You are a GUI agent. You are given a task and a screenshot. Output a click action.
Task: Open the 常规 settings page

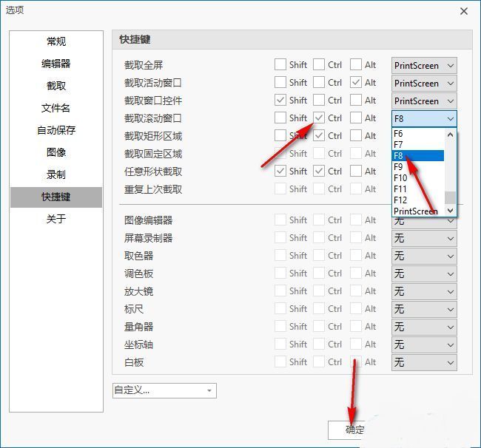click(56, 41)
